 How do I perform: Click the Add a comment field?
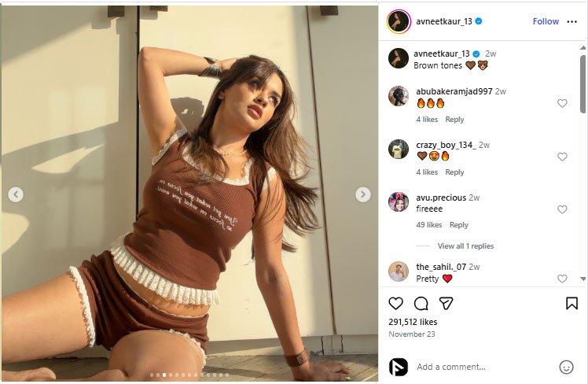click(480, 367)
